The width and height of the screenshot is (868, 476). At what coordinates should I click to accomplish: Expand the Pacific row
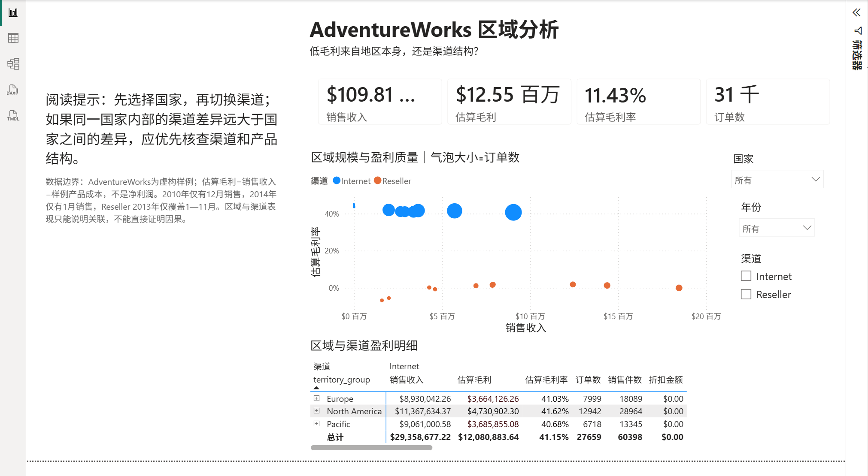(x=316, y=424)
